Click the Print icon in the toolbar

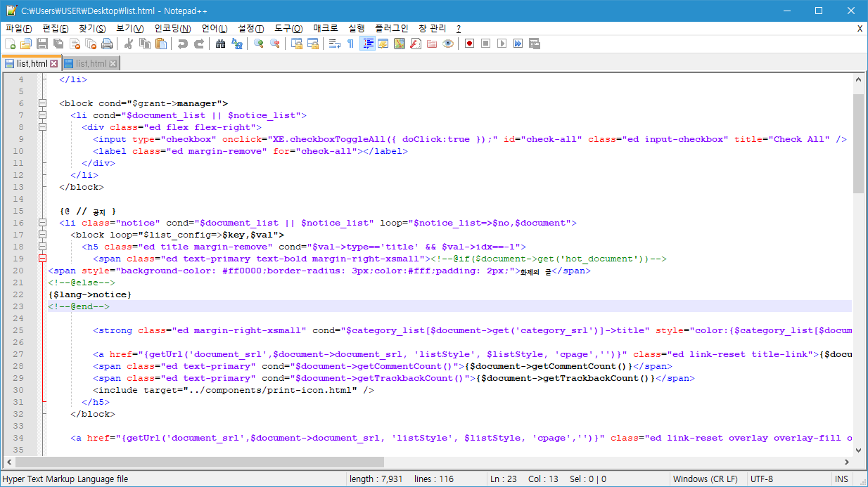[x=107, y=44]
